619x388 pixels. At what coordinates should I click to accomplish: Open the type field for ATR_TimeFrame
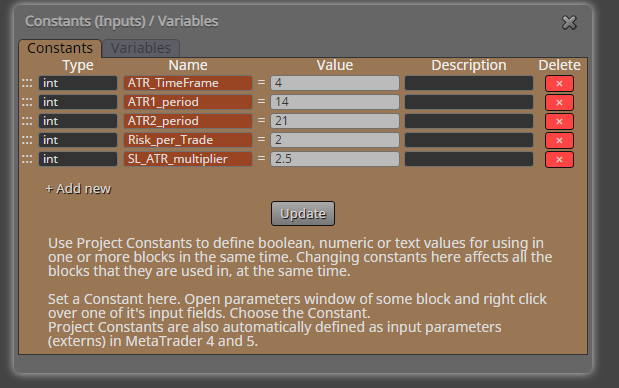pos(78,83)
